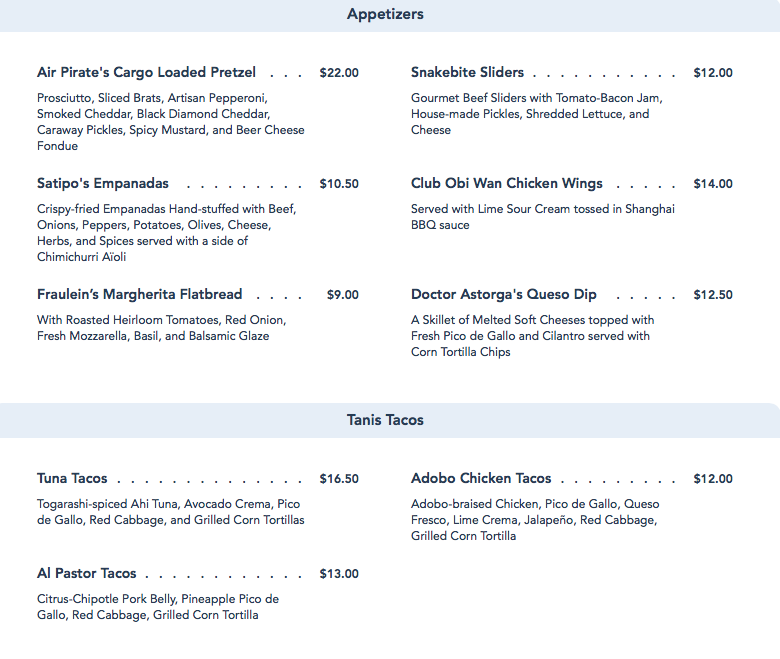Click the $22.00 pretzel price
This screenshot has width=780, height=659.
pyautogui.click(x=339, y=73)
